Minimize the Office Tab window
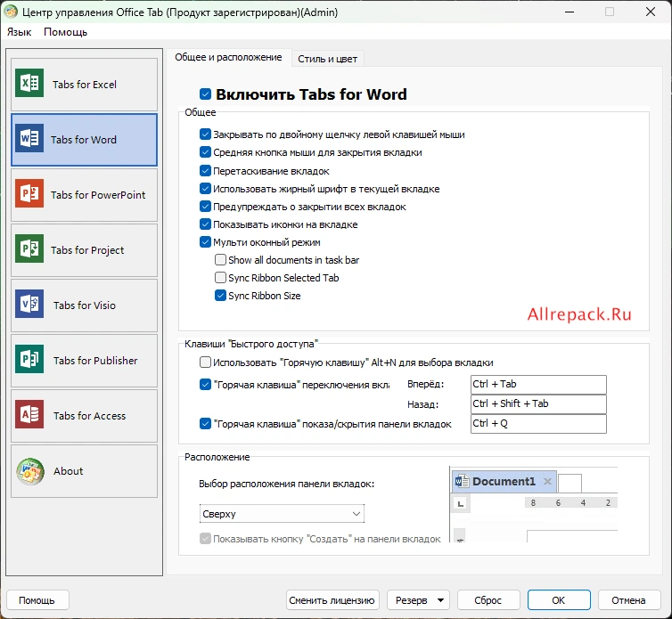 [570, 12]
